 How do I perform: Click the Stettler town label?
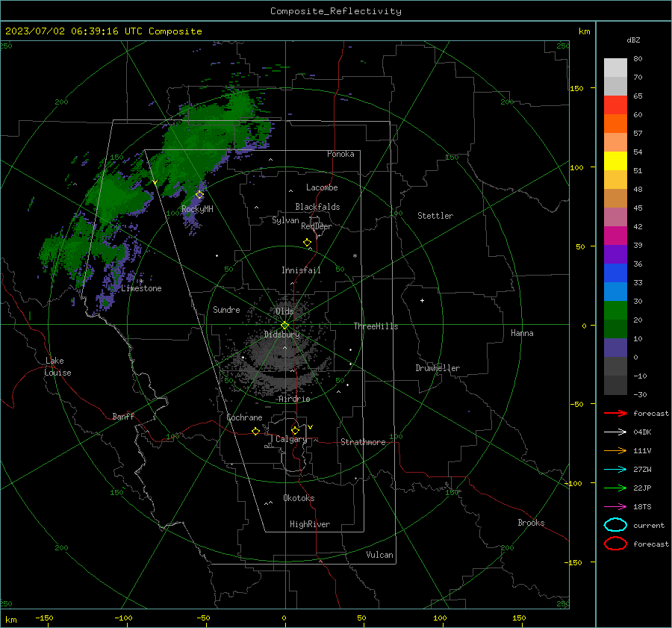(435, 216)
